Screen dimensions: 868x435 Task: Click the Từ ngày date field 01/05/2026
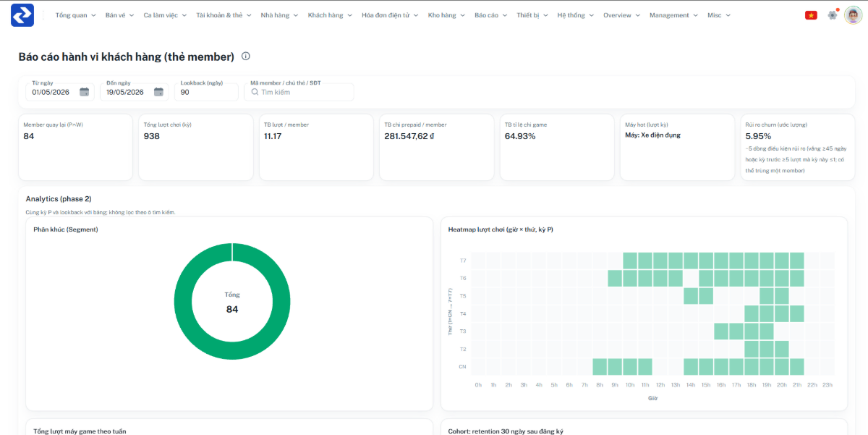[60, 92]
